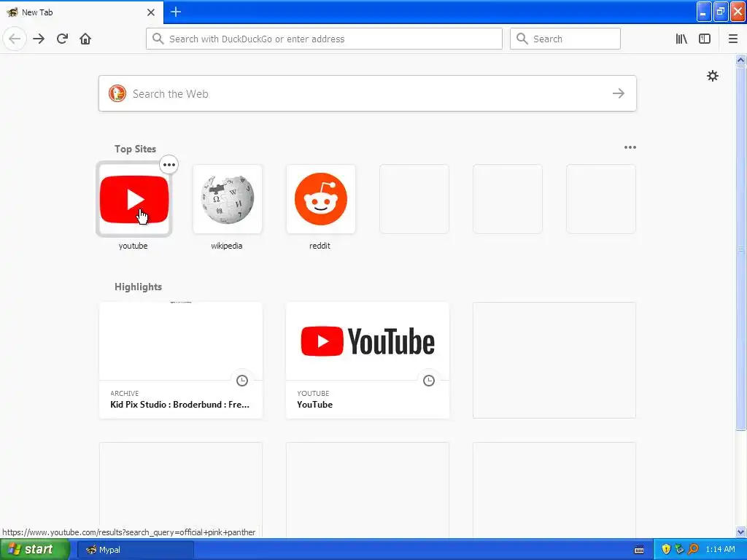Viewport: 747px width, 560px height.
Task: Submit web search with arrow button
Action: [x=619, y=93]
